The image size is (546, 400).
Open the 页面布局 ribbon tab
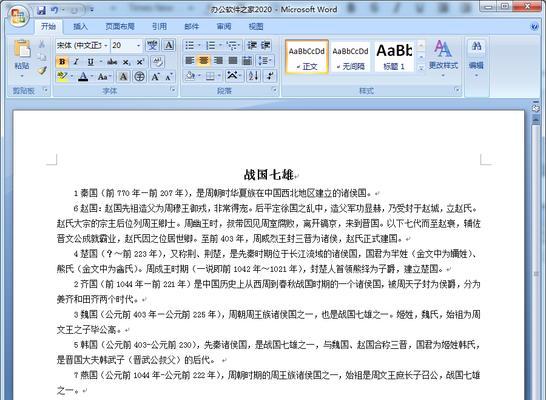point(120,26)
